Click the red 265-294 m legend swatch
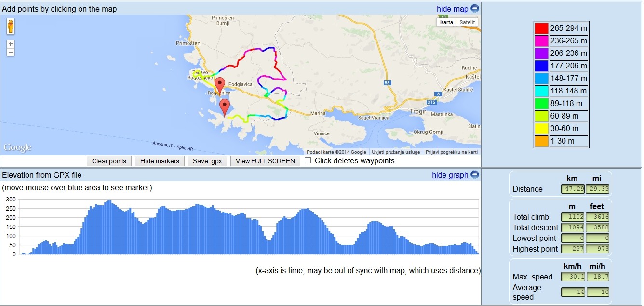 [541, 28]
